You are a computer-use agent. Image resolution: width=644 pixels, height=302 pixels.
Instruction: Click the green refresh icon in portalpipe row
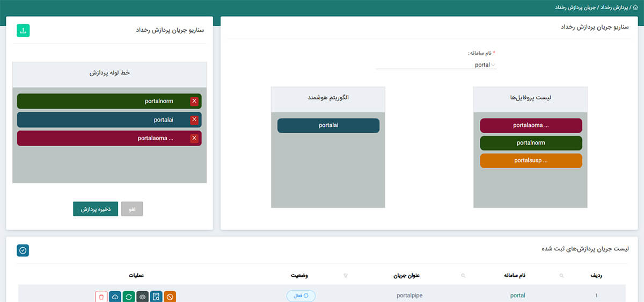(129, 297)
